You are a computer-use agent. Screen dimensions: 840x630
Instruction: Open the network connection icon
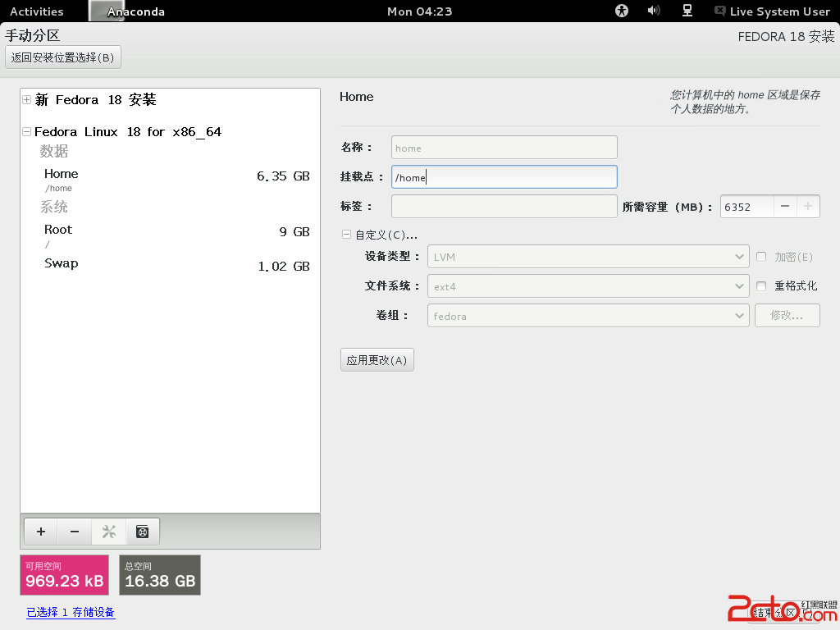pos(687,11)
